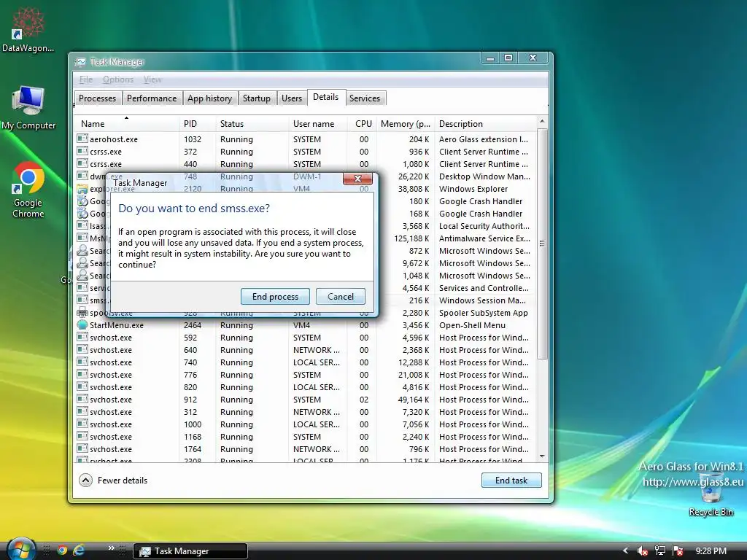Select the 49,164 K memory value
Image resolution: width=747 pixels, height=560 pixels.
413,399
